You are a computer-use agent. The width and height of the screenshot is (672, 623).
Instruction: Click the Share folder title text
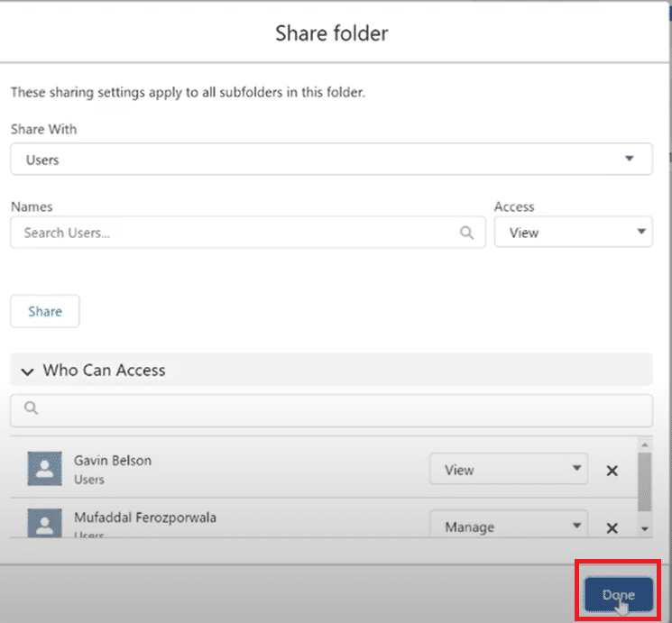[x=332, y=33]
